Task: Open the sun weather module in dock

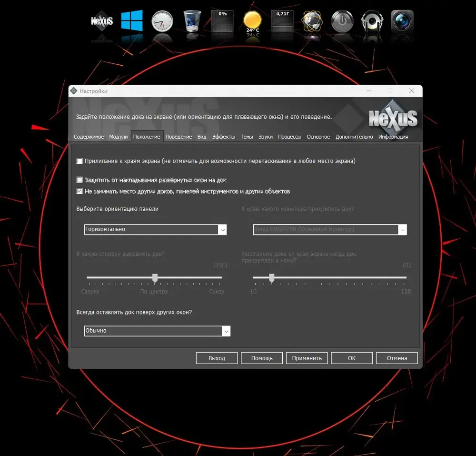Action: coord(253,22)
